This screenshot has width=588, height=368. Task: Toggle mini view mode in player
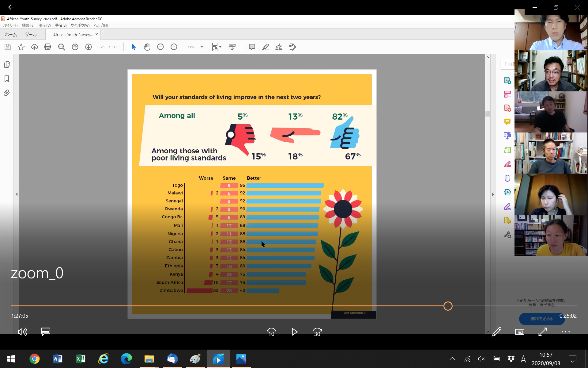tap(520, 332)
